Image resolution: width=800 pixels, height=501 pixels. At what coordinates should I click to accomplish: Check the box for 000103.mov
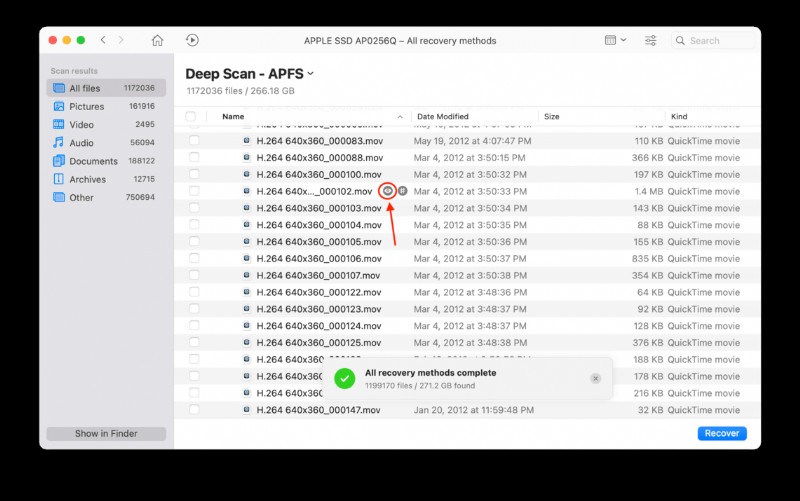coord(194,208)
